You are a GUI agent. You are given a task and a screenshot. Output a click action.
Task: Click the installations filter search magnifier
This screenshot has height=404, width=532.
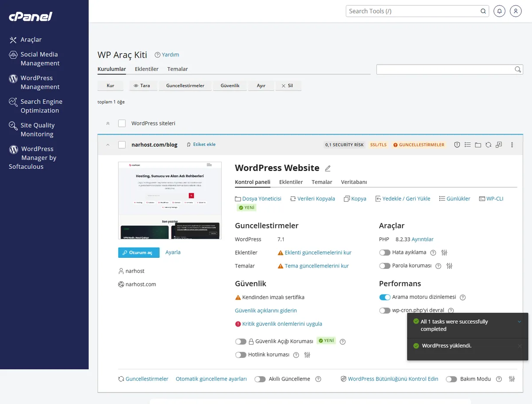coord(518,70)
